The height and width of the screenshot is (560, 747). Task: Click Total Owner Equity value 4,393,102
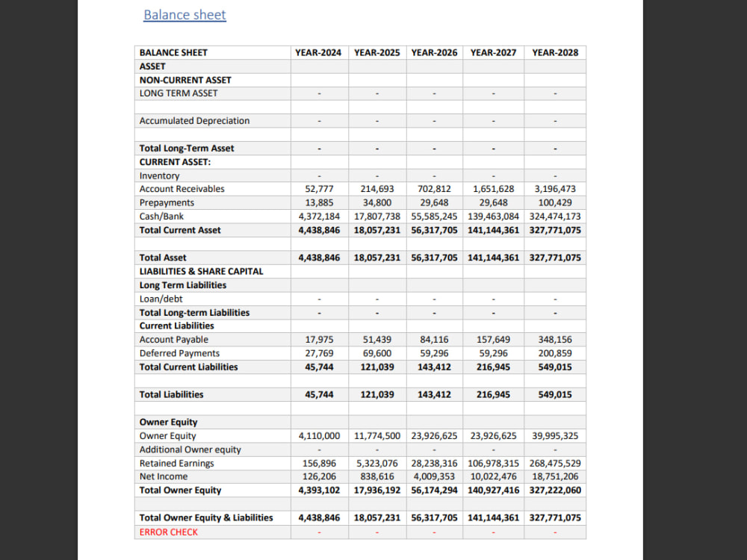pyautogui.click(x=319, y=491)
